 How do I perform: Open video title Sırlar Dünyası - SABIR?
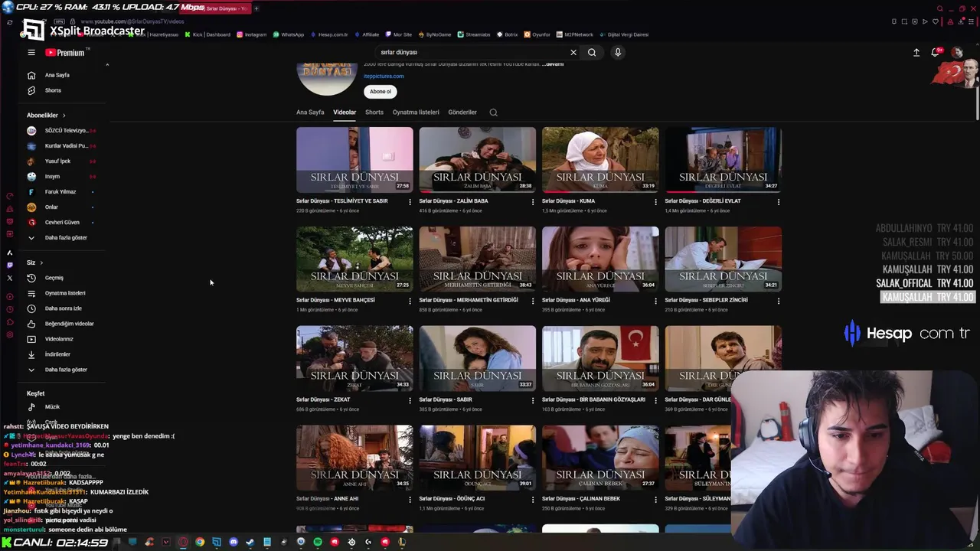(446, 399)
